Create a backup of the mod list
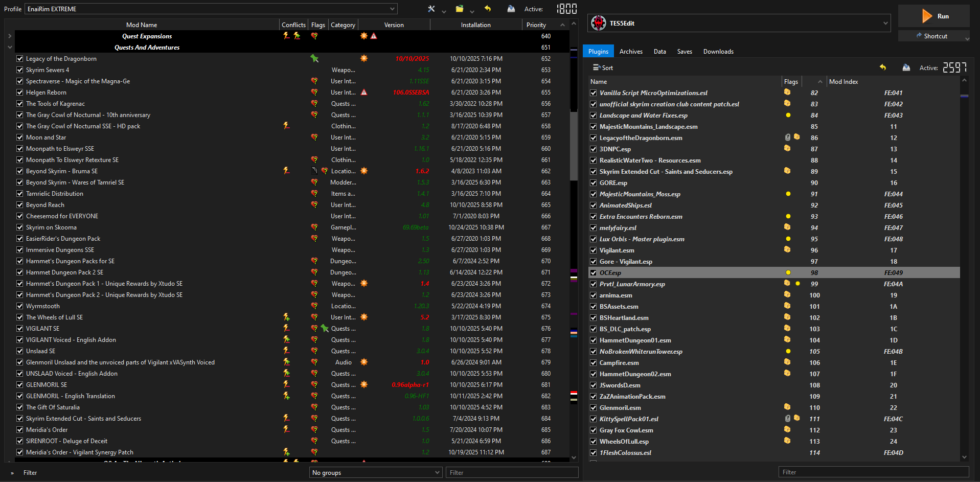980x482 pixels. (x=511, y=9)
